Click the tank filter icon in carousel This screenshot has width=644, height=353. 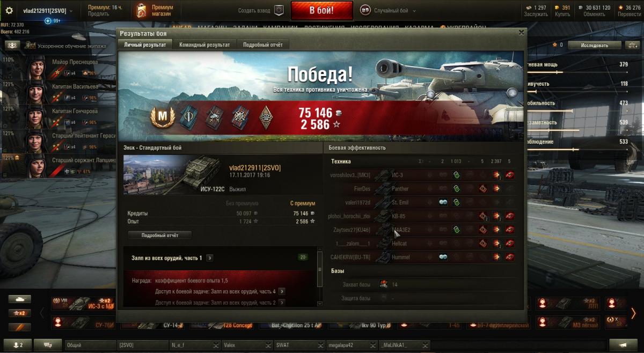(x=19, y=299)
